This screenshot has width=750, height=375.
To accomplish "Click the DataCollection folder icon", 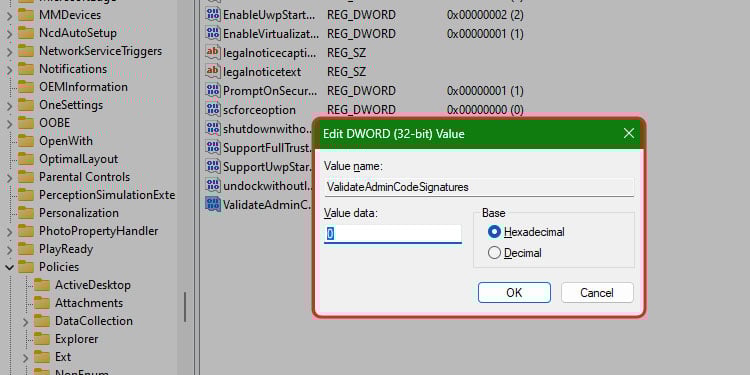I will (x=42, y=321).
